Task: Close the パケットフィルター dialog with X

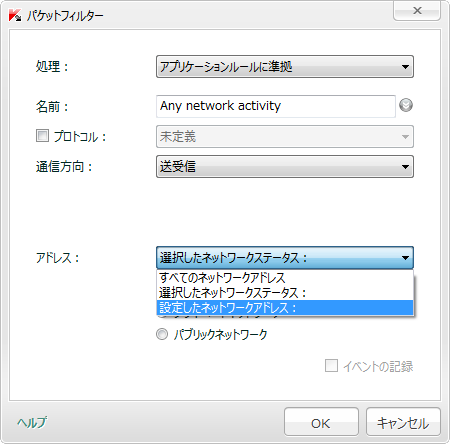Action: click(x=417, y=11)
